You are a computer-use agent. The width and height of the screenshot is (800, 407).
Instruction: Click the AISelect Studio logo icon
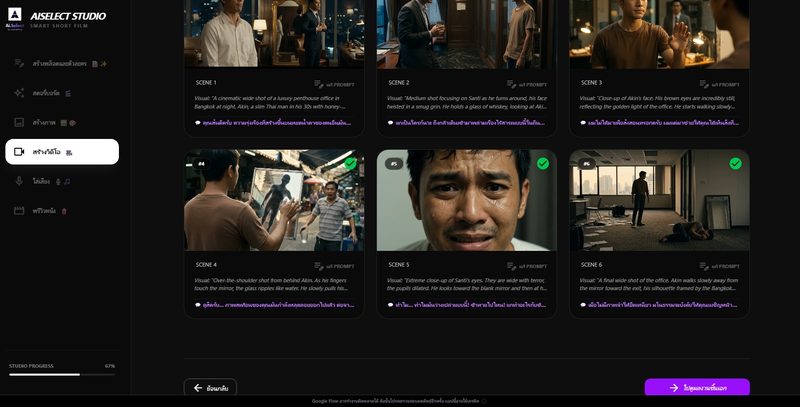(15, 14)
